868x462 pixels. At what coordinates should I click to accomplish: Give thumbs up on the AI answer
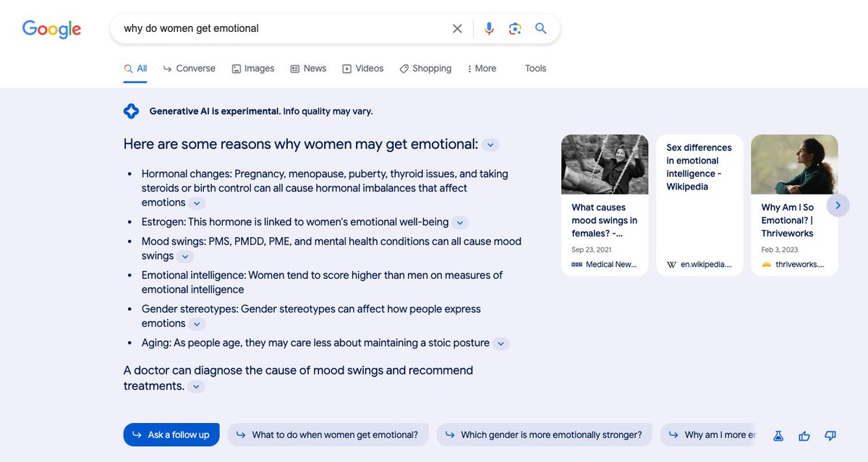tap(804, 435)
